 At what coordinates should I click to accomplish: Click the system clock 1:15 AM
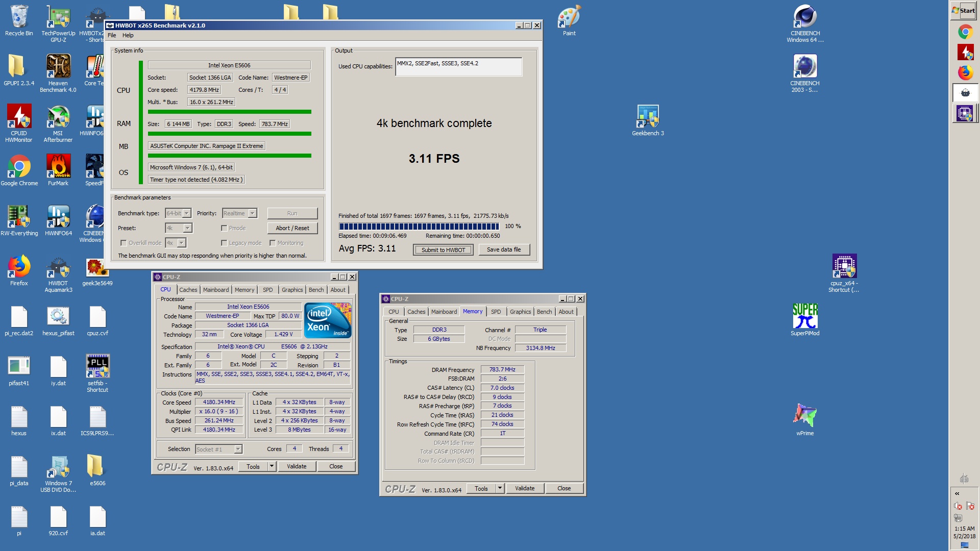tap(964, 529)
